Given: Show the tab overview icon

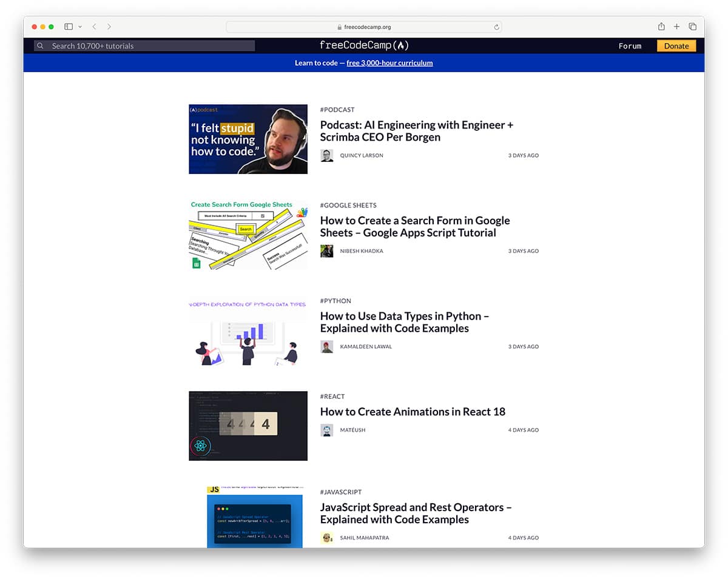Looking at the screenshot, I should (692, 27).
